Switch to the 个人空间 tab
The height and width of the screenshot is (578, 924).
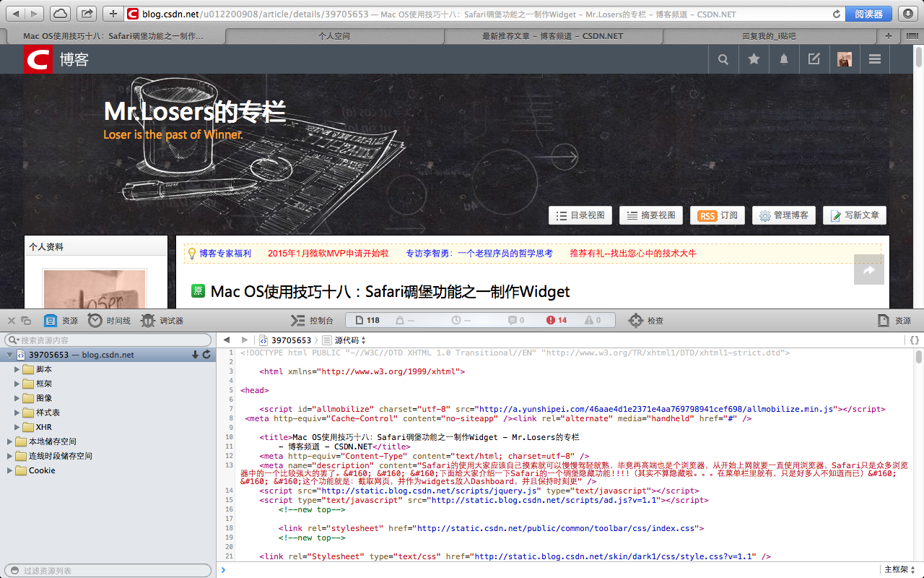tap(334, 35)
